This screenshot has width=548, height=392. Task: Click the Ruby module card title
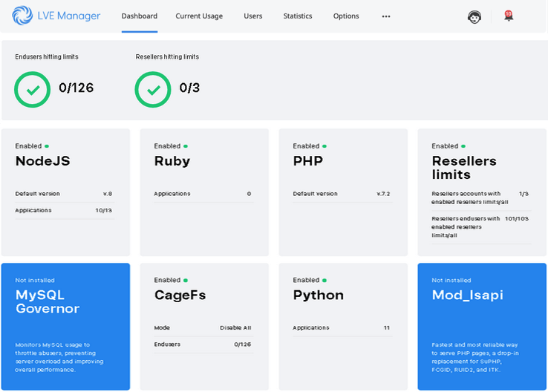172,161
